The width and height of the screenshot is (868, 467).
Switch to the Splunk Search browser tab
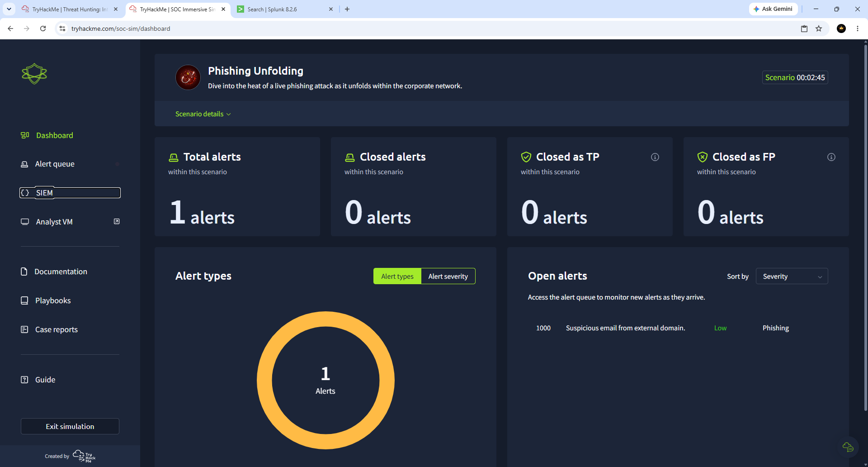point(285,9)
